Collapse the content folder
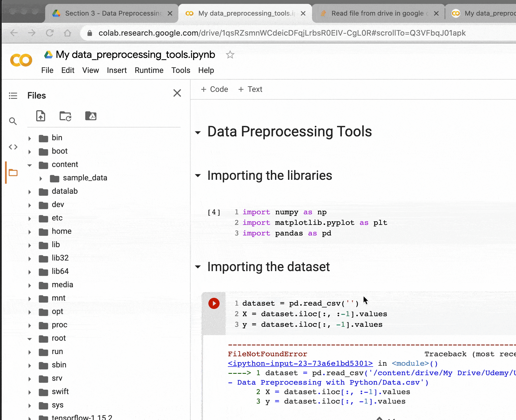Viewport: 516px width, 420px height. [x=30, y=165]
